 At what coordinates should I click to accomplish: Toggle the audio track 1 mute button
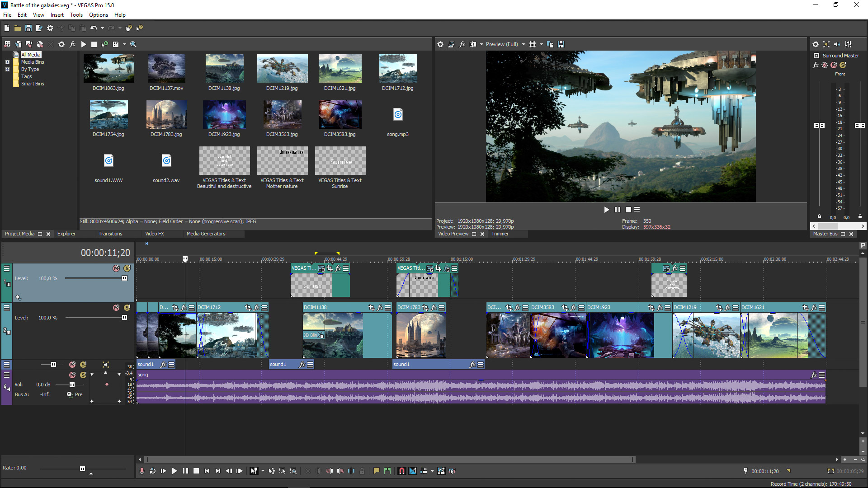(72, 365)
